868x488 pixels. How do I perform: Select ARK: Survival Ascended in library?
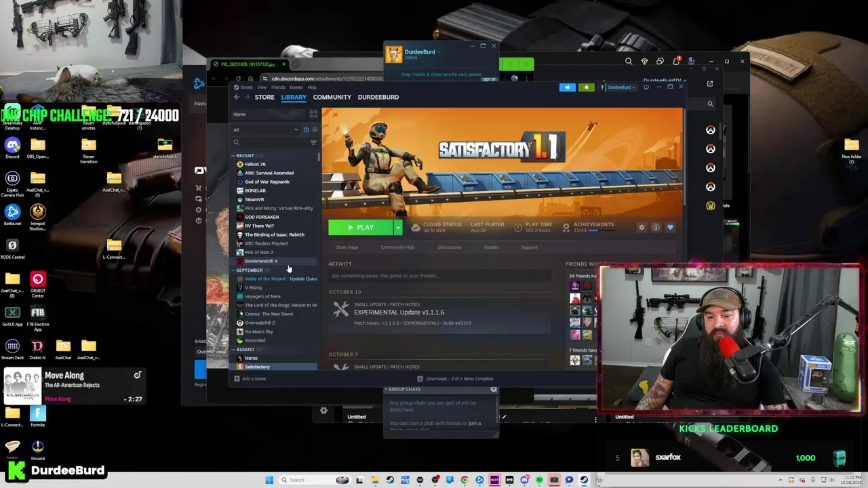(274, 173)
